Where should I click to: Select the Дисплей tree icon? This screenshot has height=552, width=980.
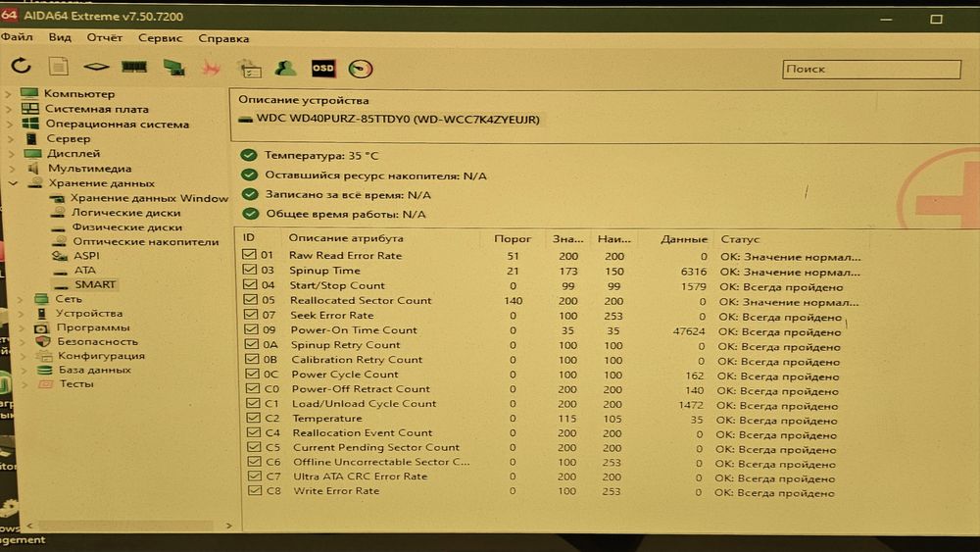(x=32, y=153)
